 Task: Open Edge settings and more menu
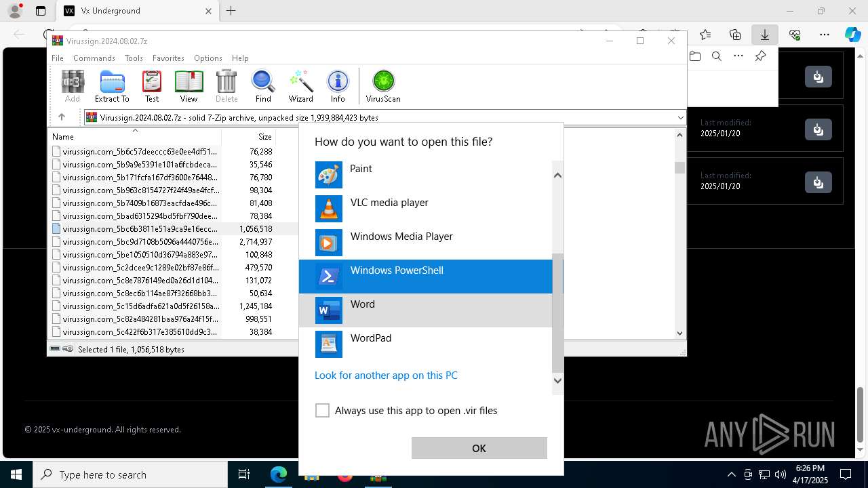(x=825, y=35)
